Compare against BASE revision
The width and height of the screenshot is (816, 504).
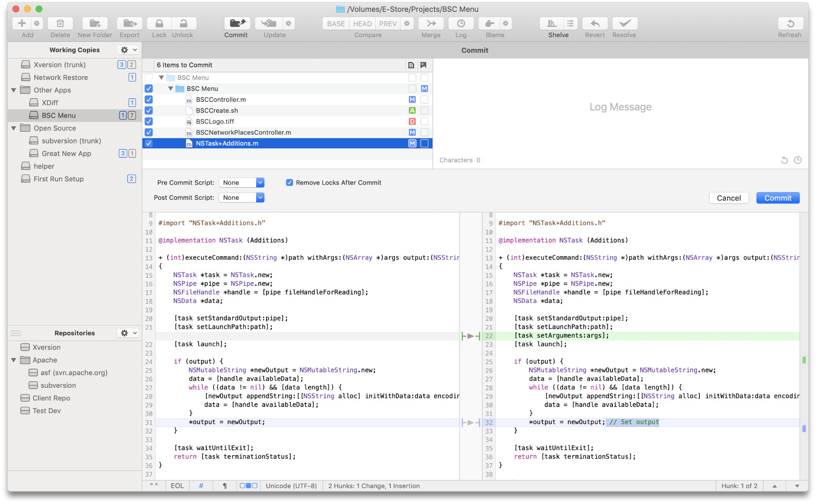tap(336, 24)
